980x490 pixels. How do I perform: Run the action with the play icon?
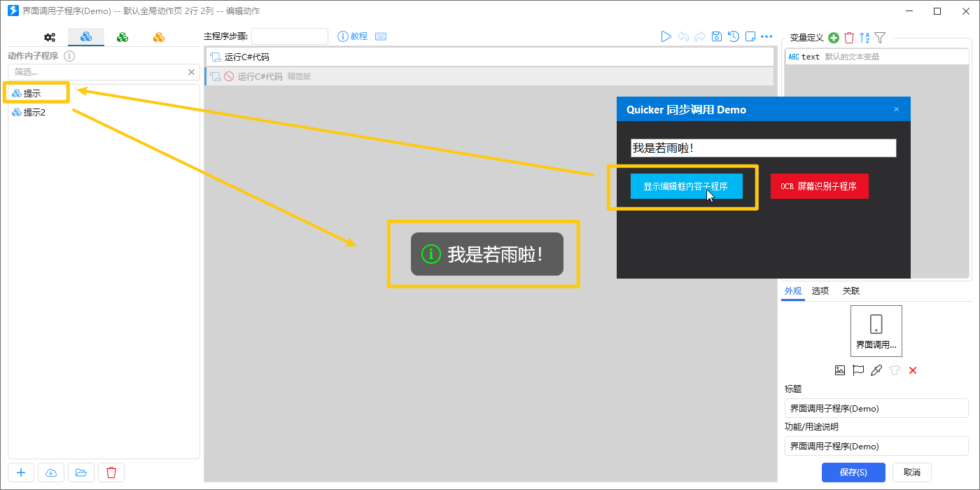coord(666,36)
